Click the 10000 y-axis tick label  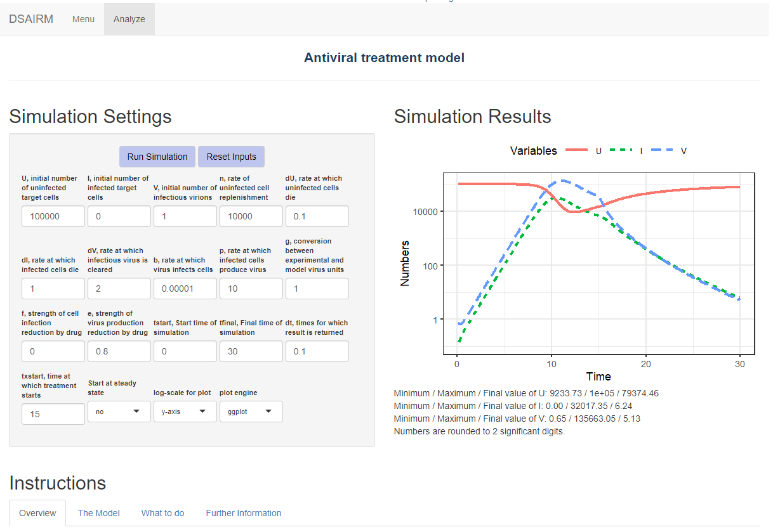pyautogui.click(x=424, y=211)
